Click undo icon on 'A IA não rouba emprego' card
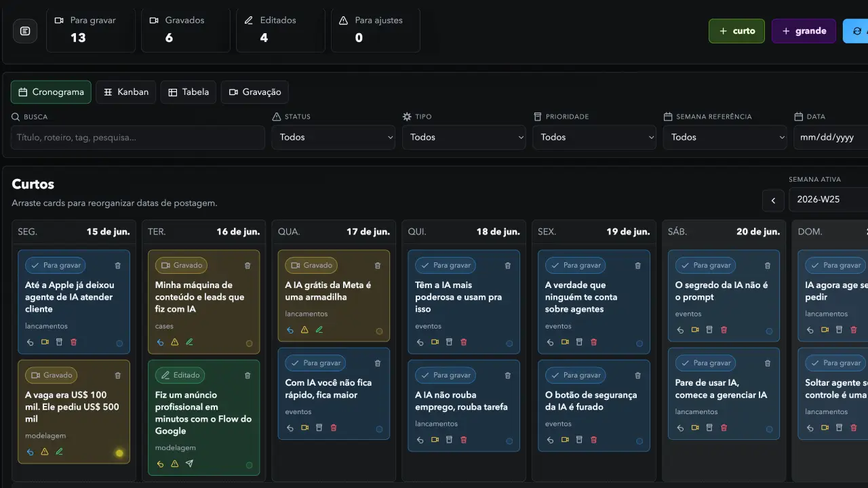 (x=420, y=440)
